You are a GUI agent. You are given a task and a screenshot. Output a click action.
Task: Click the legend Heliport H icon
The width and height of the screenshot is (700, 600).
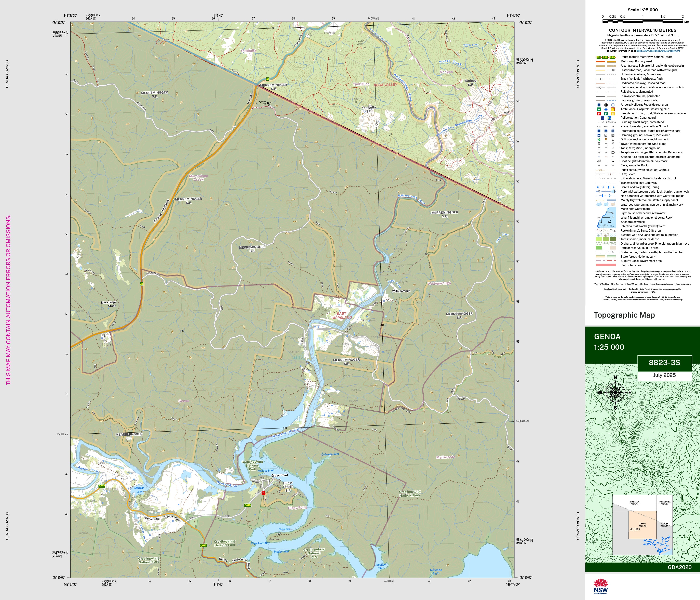[606, 105]
